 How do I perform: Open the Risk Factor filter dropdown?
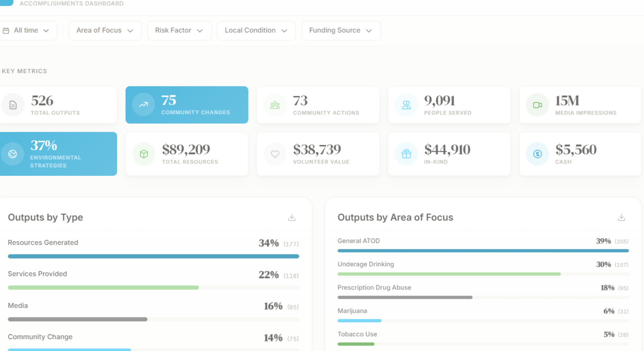[x=179, y=31]
